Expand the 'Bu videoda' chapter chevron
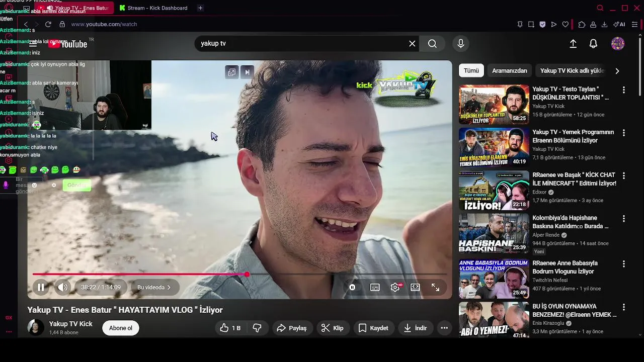The image size is (644, 362). (169, 288)
